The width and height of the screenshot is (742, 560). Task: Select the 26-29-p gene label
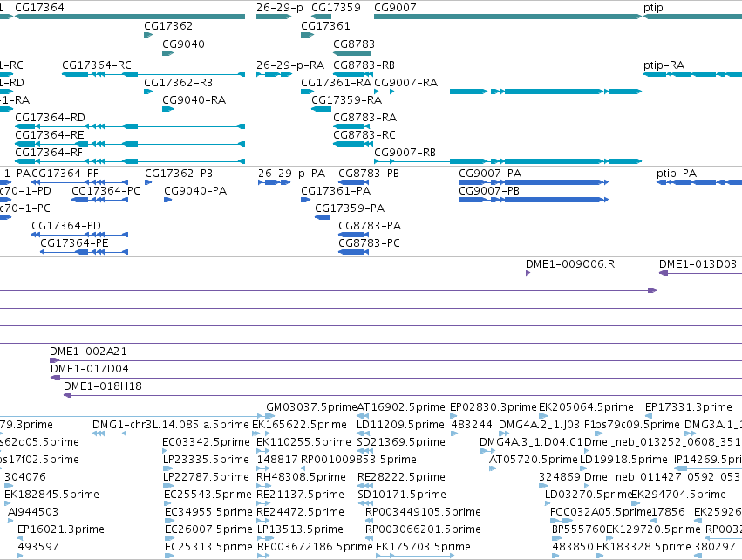point(280,8)
